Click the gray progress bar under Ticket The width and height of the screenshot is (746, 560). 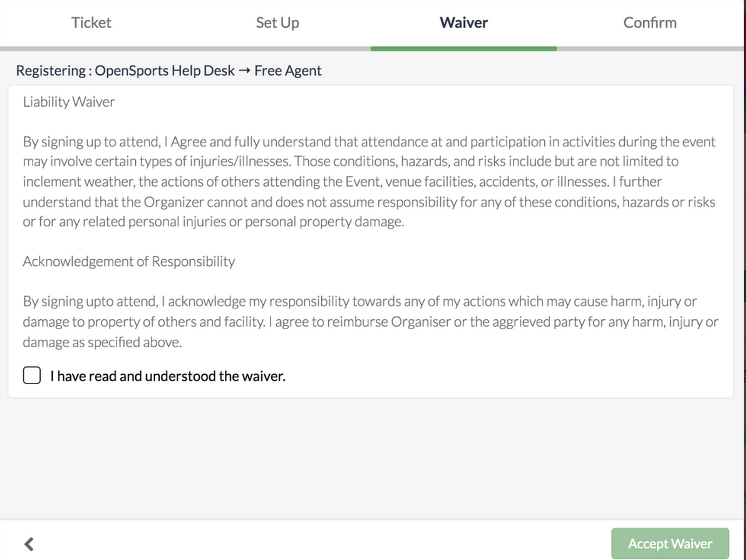(x=92, y=48)
